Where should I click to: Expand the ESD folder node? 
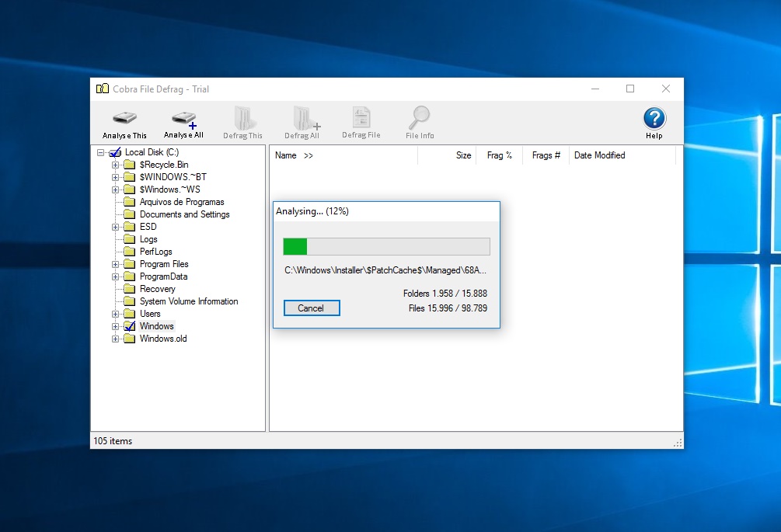point(116,227)
